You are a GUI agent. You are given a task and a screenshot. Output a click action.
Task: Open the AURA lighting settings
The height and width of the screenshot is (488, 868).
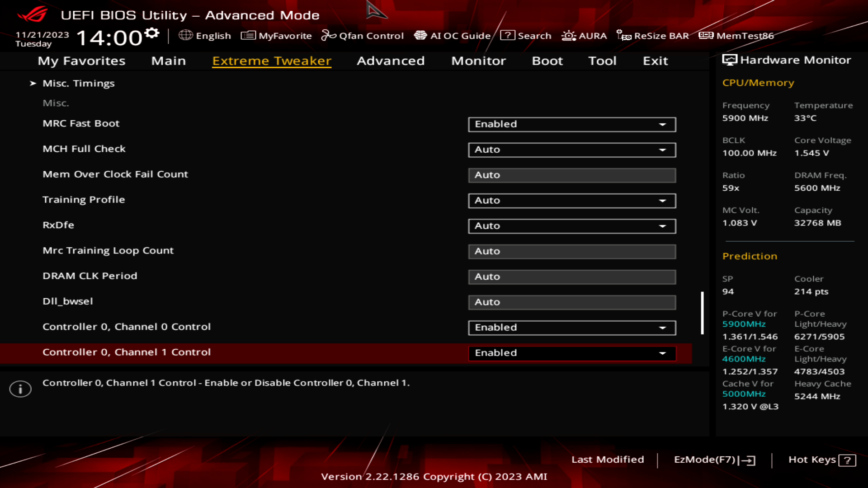(x=584, y=36)
